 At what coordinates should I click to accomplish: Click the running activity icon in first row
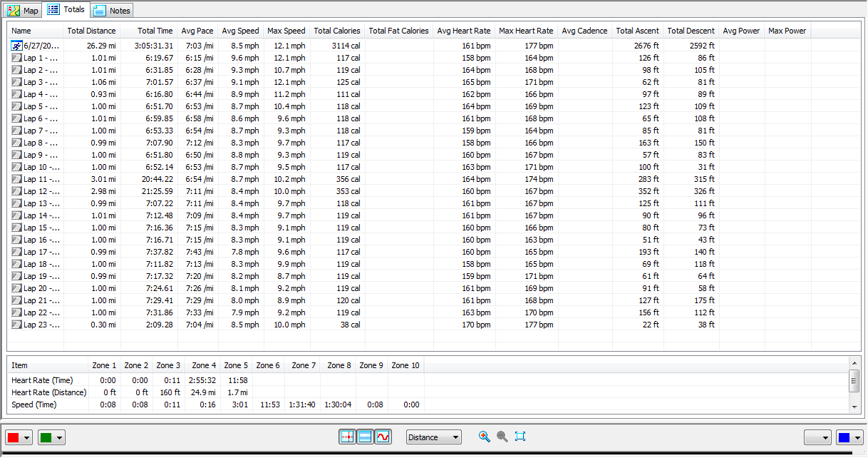(x=16, y=46)
